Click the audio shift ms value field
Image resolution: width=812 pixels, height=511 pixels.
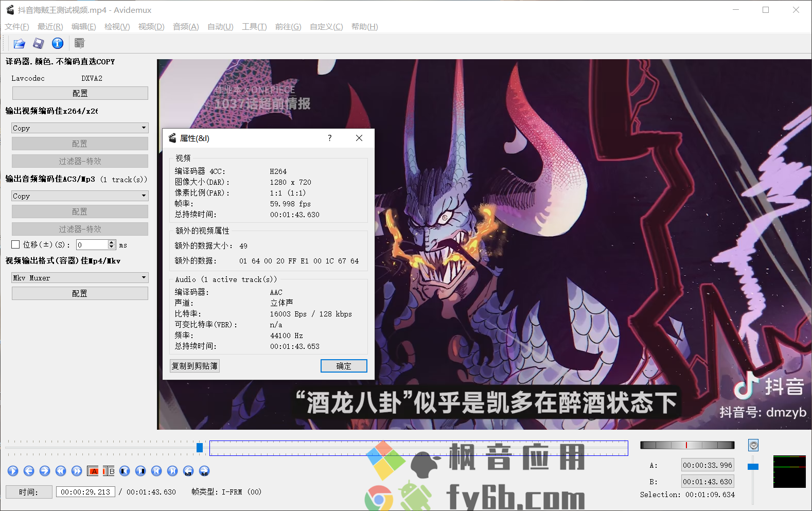pyautogui.click(x=92, y=244)
